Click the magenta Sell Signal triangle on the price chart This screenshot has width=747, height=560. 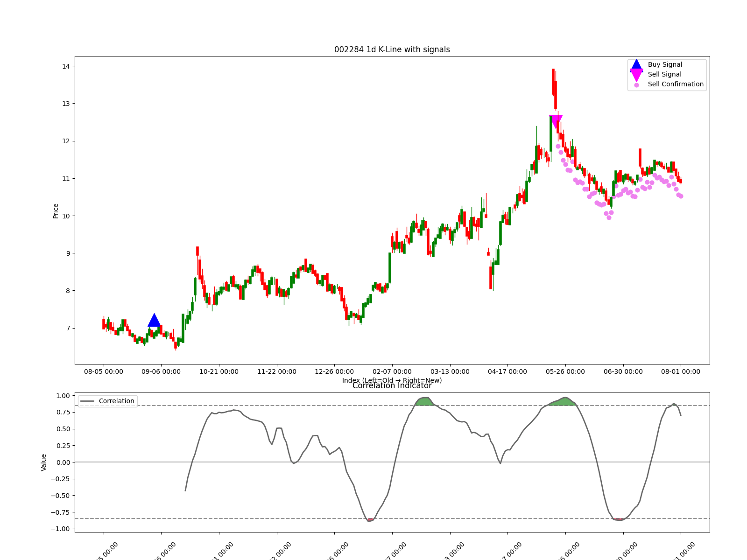pyautogui.click(x=556, y=122)
